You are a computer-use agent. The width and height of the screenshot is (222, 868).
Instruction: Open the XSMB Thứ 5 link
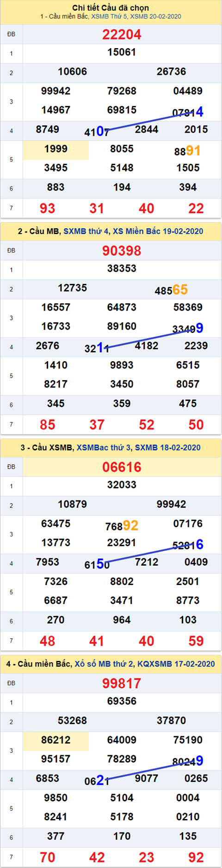tap(109, 17)
